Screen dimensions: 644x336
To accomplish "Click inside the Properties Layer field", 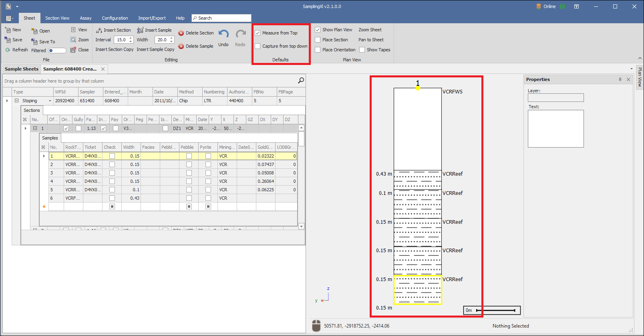I will 555,98.
